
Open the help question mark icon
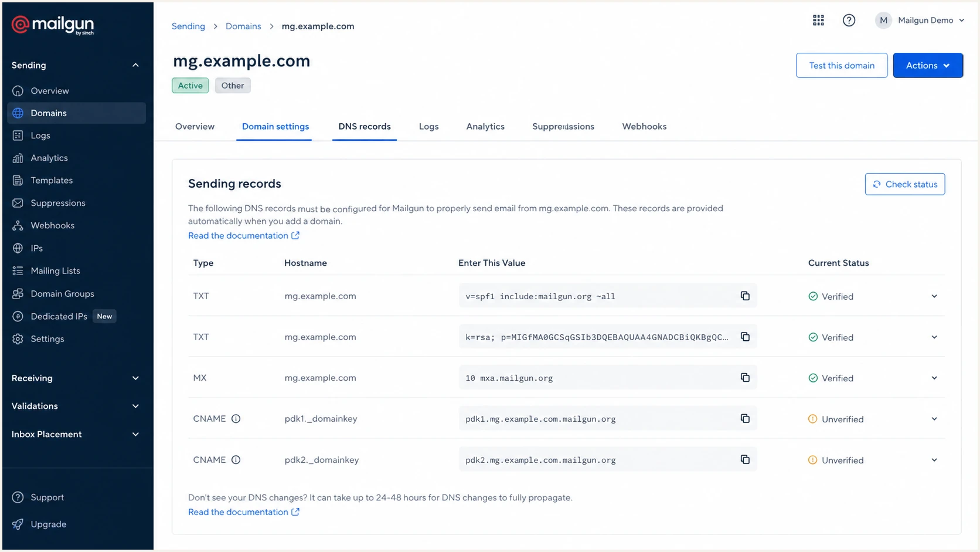(849, 21)
